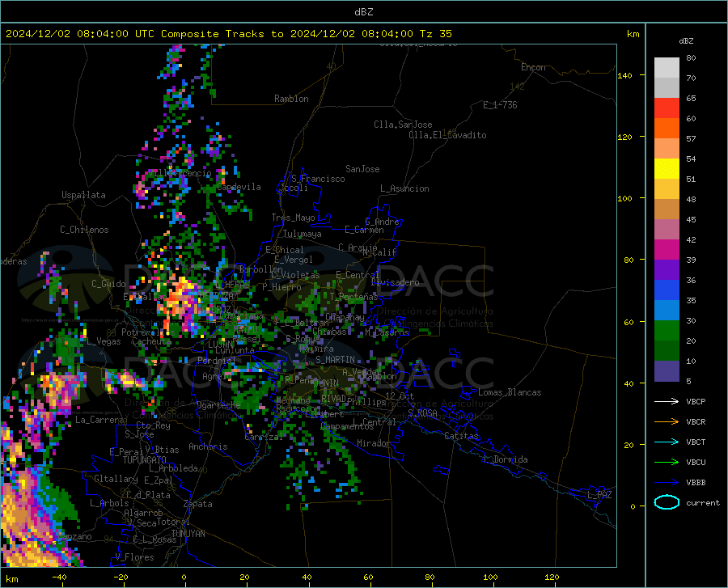
Task: Click the 140 tick on vertical axis
Action: (625, 75)
